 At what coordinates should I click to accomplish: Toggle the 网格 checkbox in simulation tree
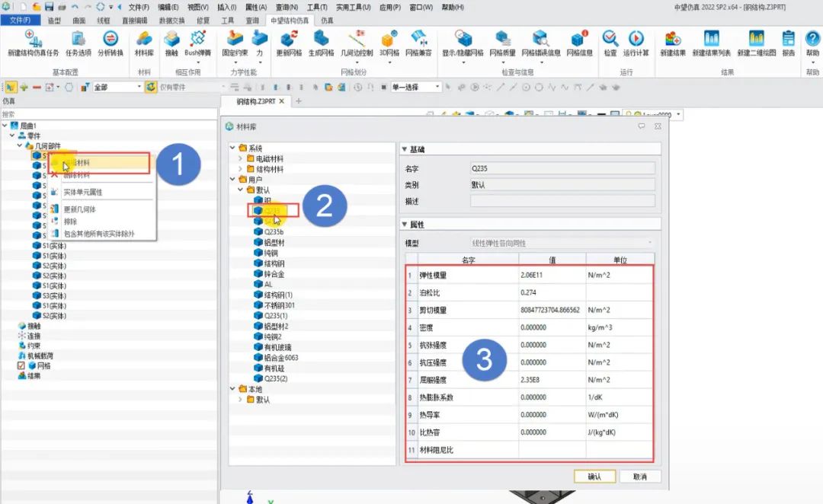[21, 365]
